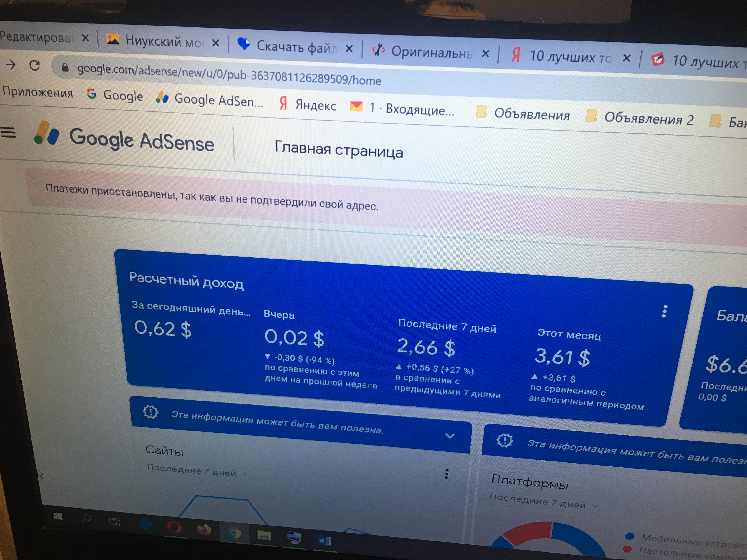Open the Объявления bookmark folder
The width and height of the screenshot is (747, 560).
pos(523,113)
